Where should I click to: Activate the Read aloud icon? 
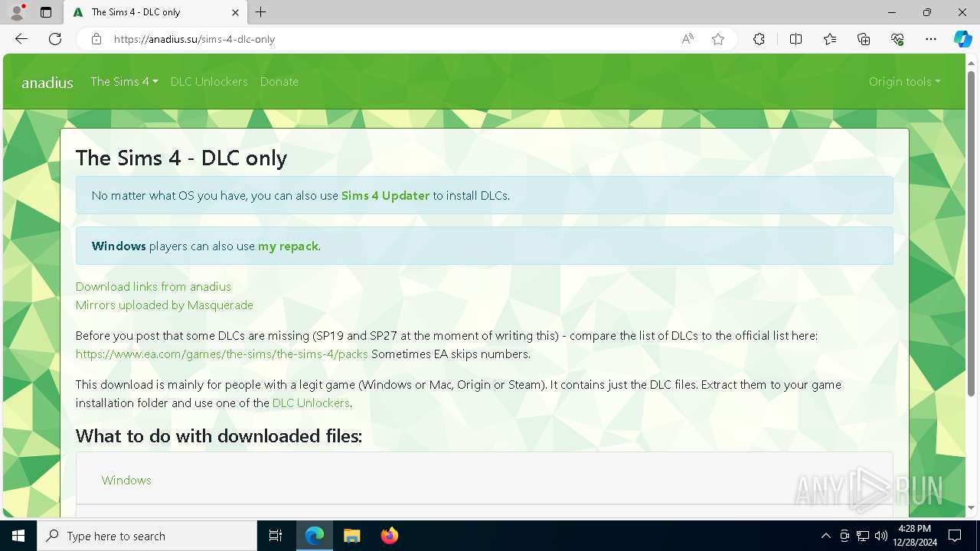point(688,39)
